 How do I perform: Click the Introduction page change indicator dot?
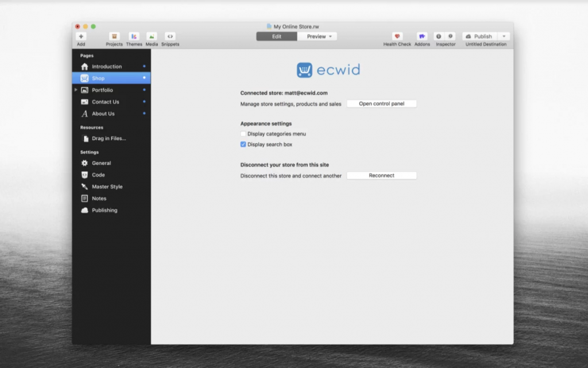pos(144,67)
